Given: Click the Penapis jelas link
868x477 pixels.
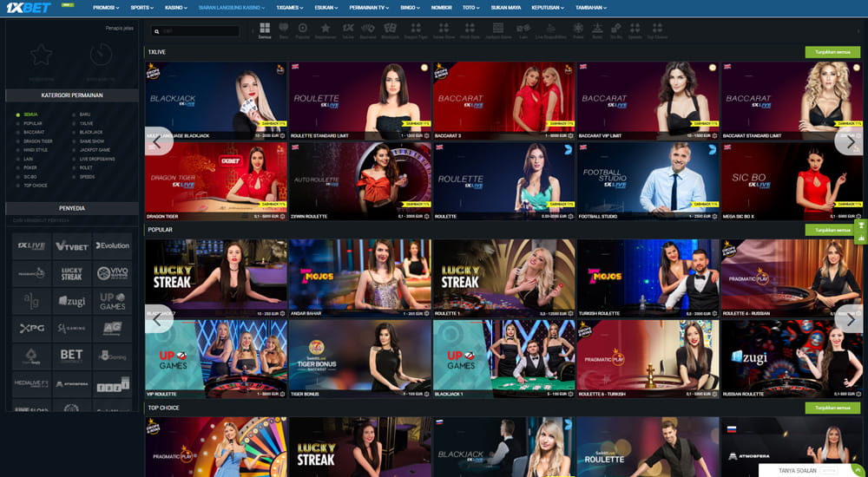Looking at the screenshot, I should coord(120,28).
